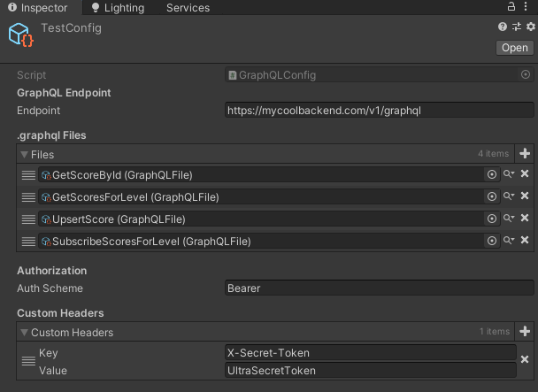Add a new .graphql file with plus
This screenshot has width=538, height=392.
pyautogui.click(x=524, y=154)
